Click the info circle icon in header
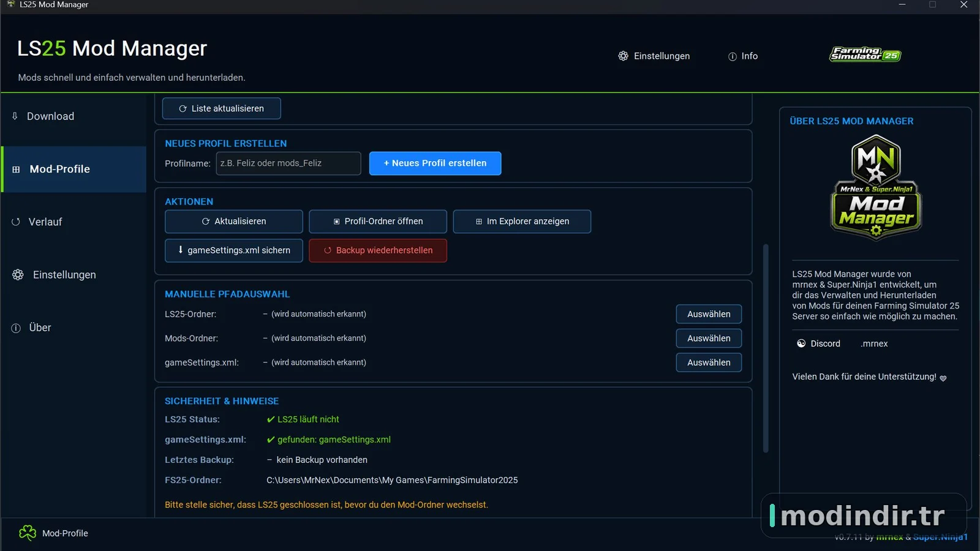Viewport: 980px width, 551px height. pos(732,56)
